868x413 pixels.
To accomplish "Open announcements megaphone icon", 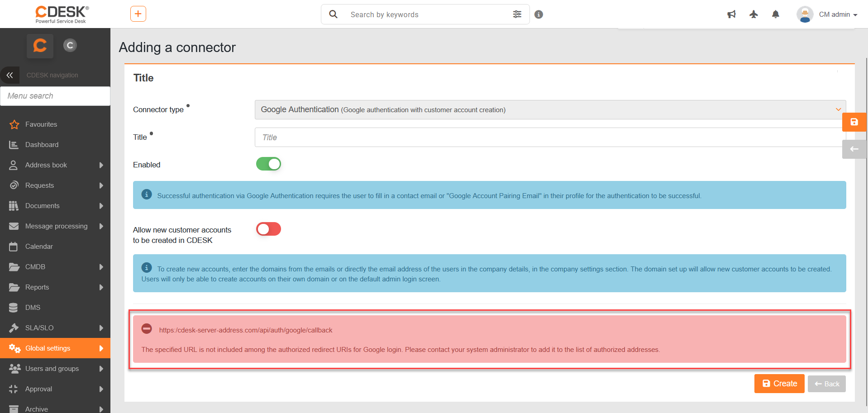I will click(x=731, y=14).
